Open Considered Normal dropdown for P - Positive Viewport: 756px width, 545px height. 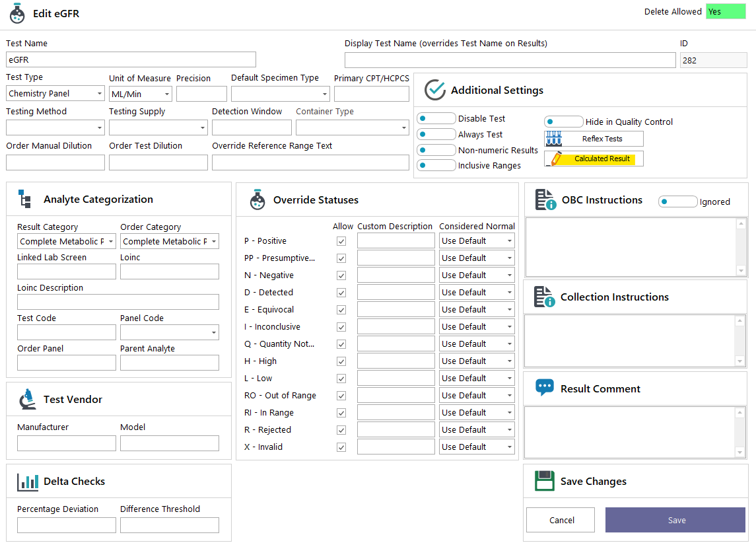coord(477,240)
